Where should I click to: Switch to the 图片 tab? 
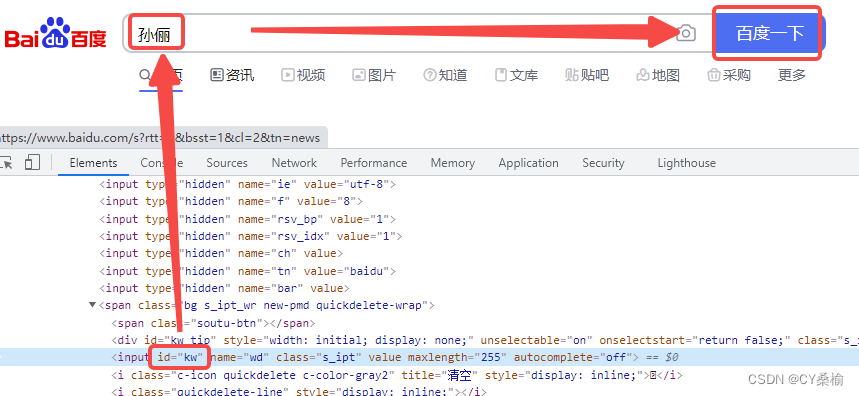pyautogui.click(x=374, y=75)
